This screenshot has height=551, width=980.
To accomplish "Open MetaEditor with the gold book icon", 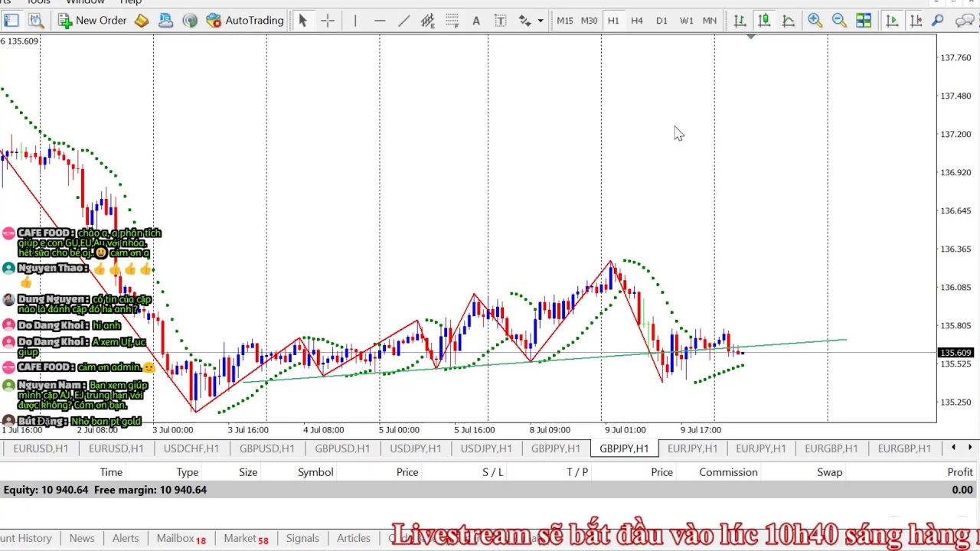I will (142, 21).
